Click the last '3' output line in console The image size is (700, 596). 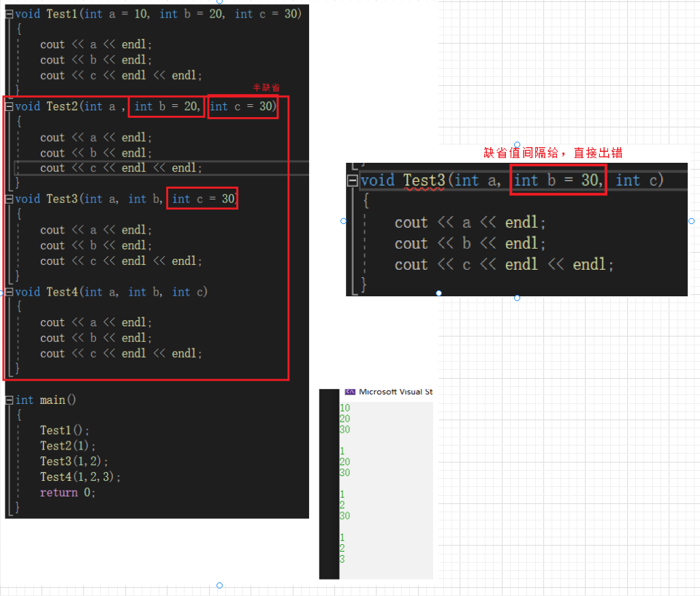tap(343, 559)
